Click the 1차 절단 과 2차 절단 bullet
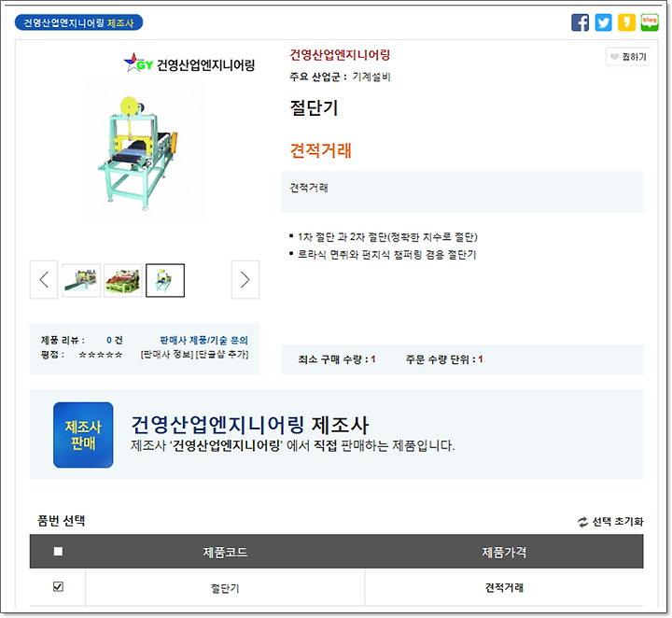 point(387,237)
